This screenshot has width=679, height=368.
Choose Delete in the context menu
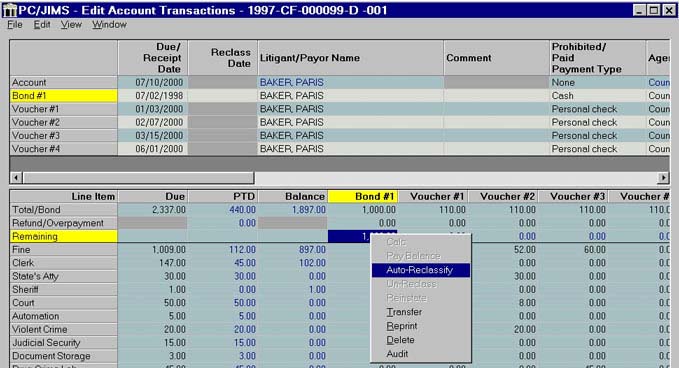tap(420, 340)
